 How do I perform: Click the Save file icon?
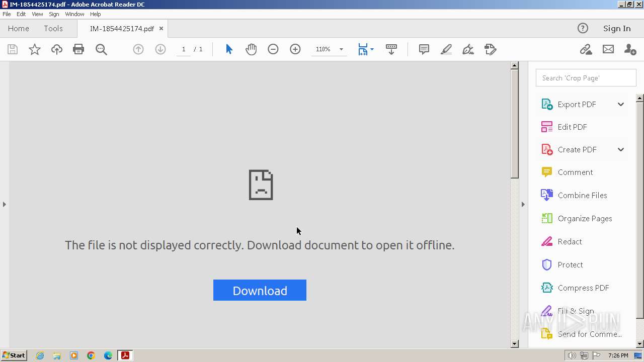(x=13, y=49)
